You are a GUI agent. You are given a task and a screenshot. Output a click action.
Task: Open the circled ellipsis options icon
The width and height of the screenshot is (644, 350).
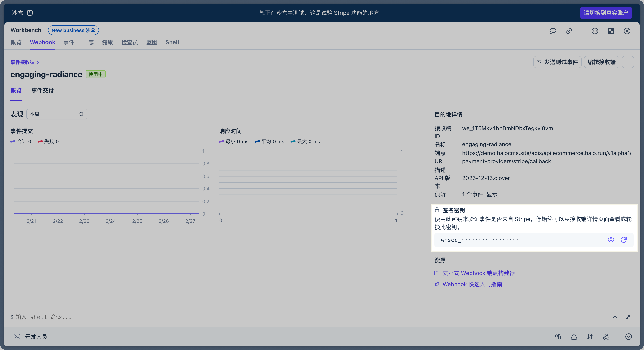(x=595, y=31)
